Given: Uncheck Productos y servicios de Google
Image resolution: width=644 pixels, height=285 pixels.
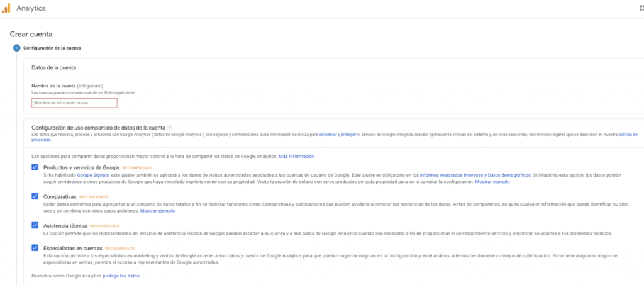Looking at the screenshot, I should tap(35, 167).
